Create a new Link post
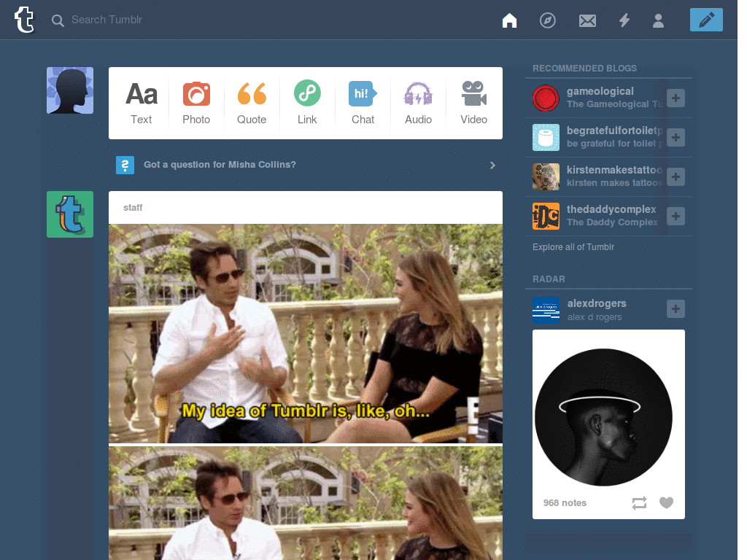747x560 pixels. [x=307, y=104]
